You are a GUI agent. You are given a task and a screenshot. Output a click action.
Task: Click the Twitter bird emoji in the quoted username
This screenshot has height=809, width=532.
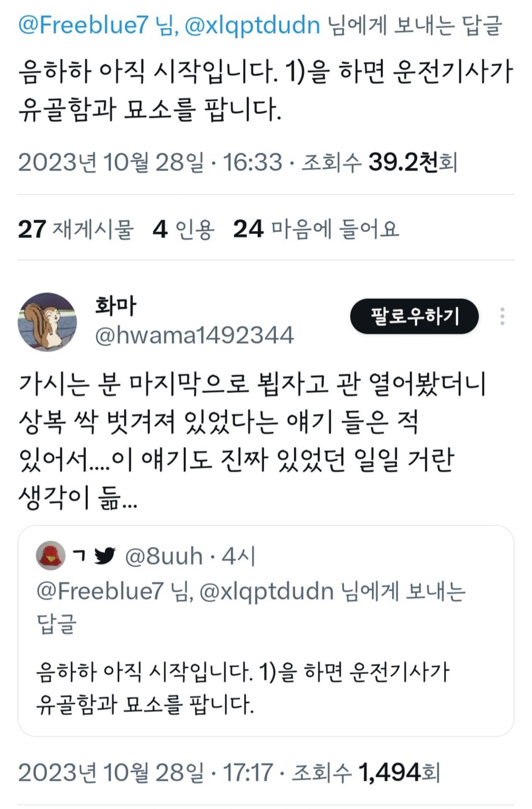click(x=104, y=555)
